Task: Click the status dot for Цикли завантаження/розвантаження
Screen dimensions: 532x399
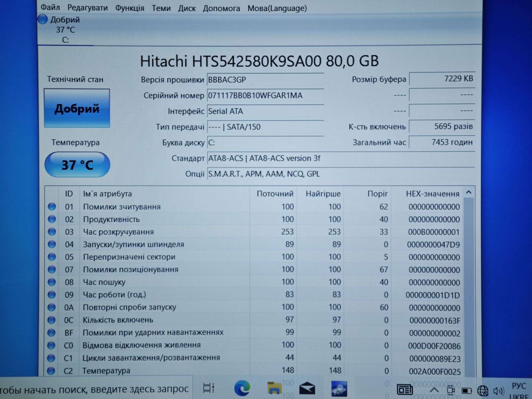Action: click(x=51, y=358)
